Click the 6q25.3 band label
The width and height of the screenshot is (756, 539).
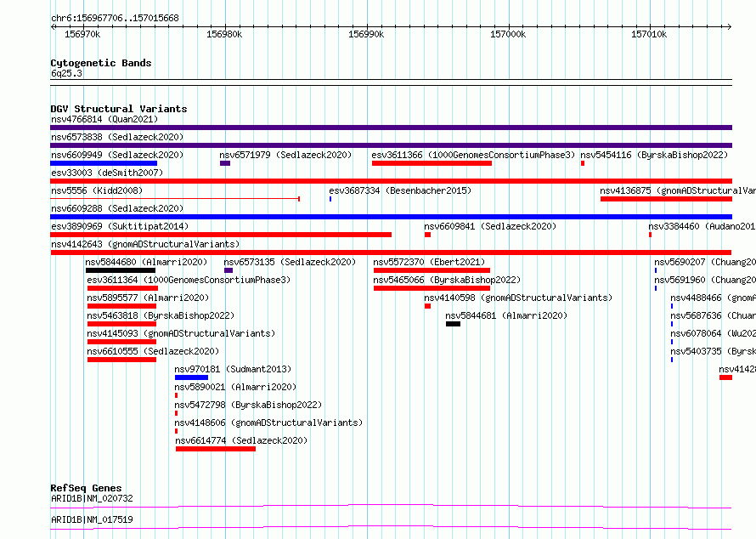[x=66, y=73]
